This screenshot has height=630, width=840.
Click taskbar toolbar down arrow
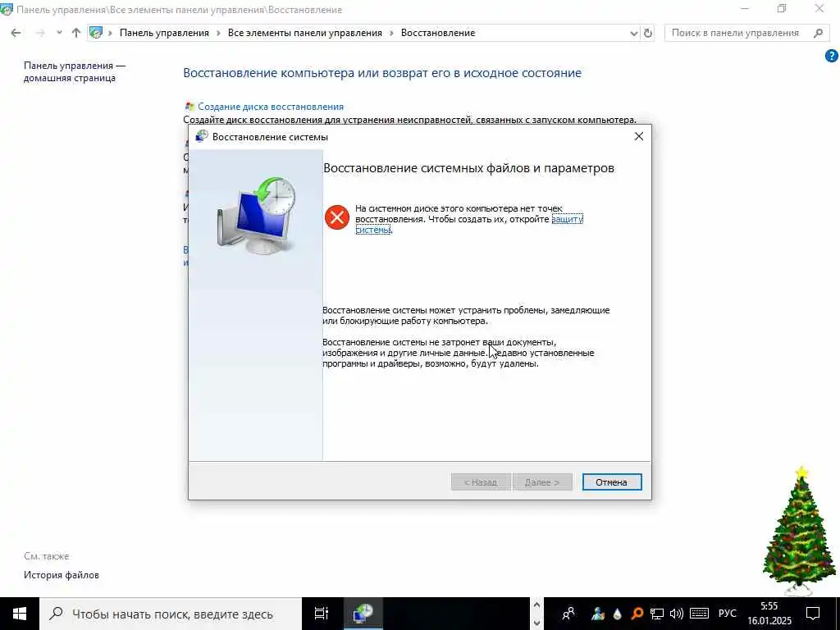pyautogui.click(x=536, y=623)
